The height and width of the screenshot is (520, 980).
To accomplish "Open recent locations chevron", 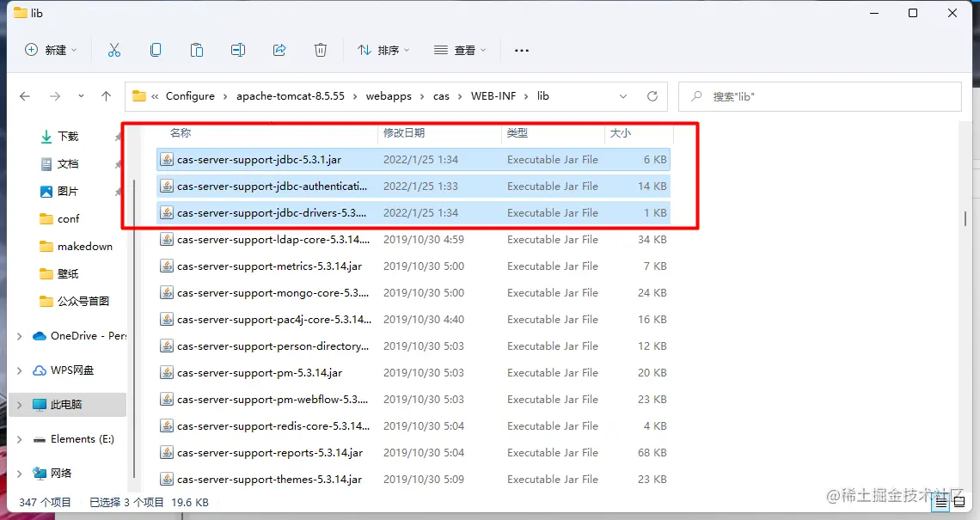I will [x=82, y=96].
